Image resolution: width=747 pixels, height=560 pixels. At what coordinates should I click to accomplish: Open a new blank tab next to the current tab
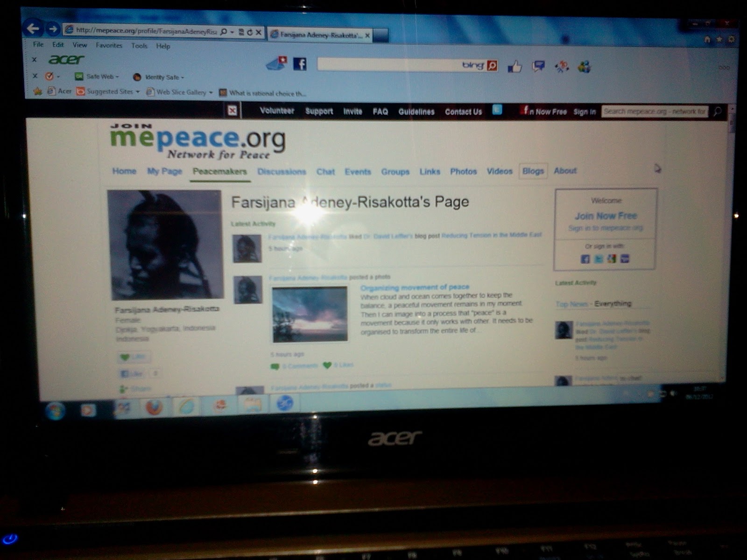coord(381,35)
